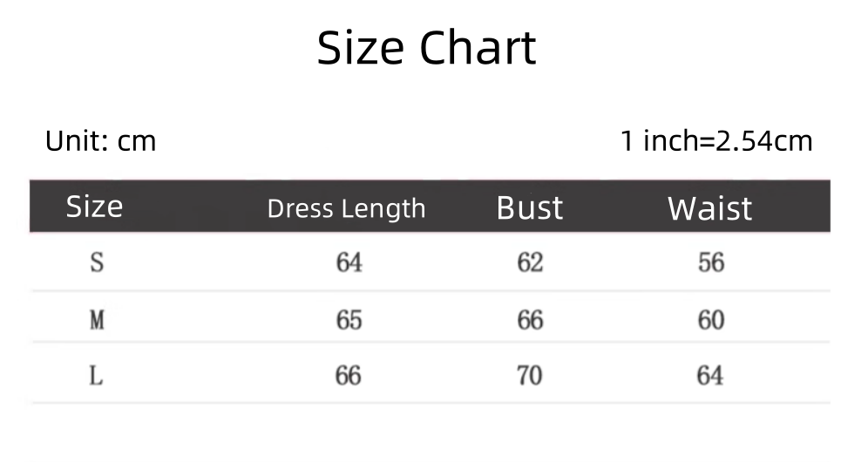Pick the dress length value for size L
868x462 pixels.
click(349, 376)
